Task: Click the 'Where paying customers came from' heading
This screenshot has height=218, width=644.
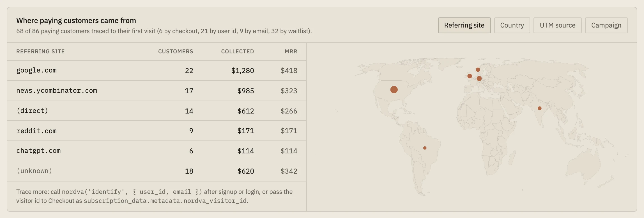Action: coord(76,21)
